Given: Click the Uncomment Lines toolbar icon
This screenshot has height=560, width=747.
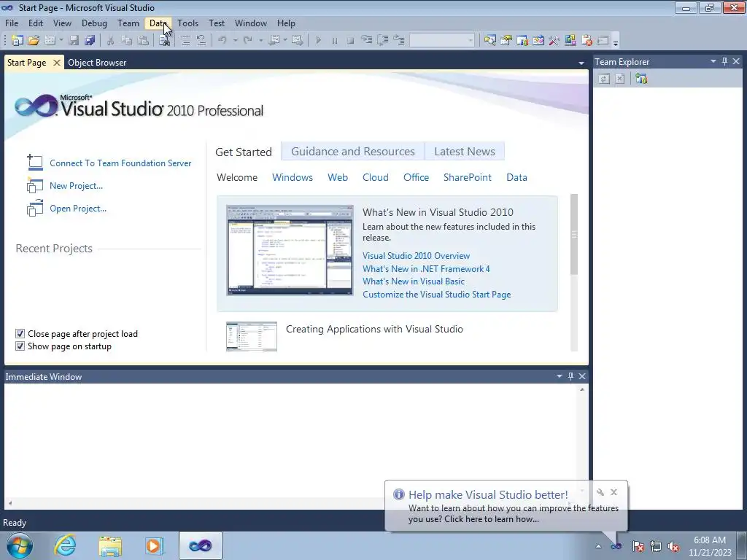Looking at the screenshot, I should (201, 41).
